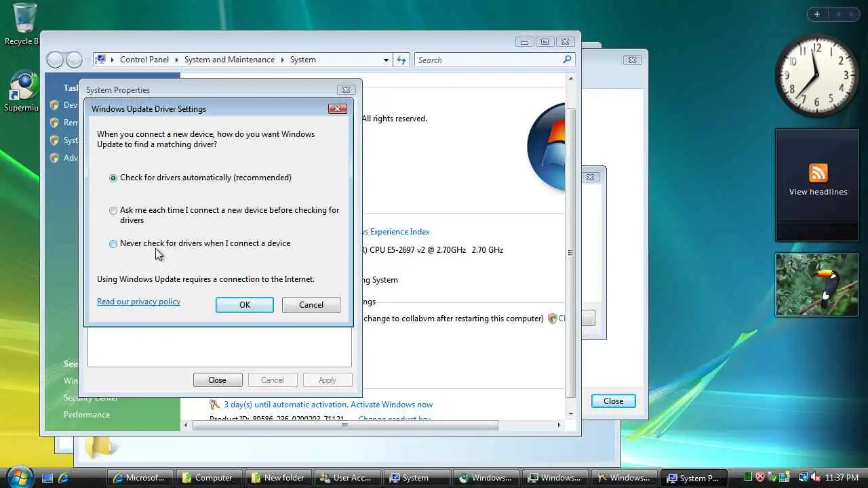
Task: Refresh the System address bar
Action: [401, 60]
